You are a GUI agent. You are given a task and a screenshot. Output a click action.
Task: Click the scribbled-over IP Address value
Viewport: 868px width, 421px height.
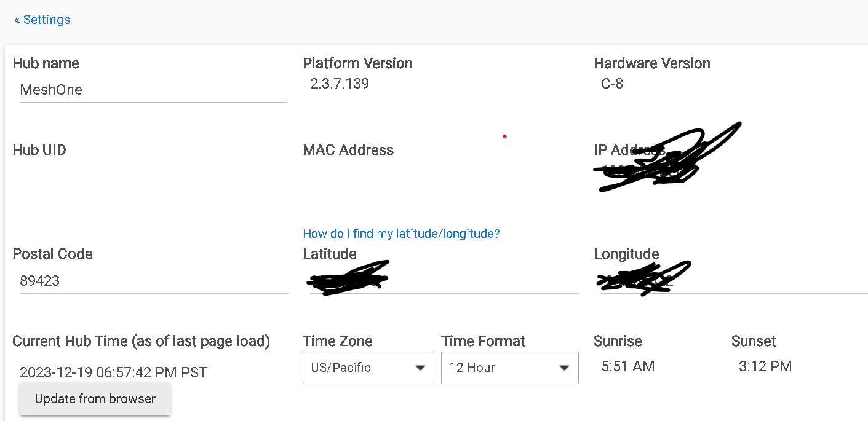pyautogui.click(x=652, y=168)
